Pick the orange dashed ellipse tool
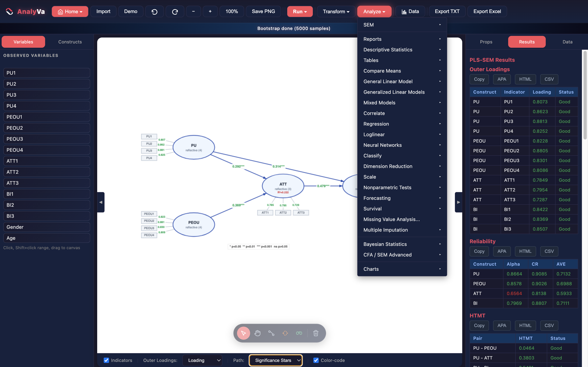 click(285, 333)
